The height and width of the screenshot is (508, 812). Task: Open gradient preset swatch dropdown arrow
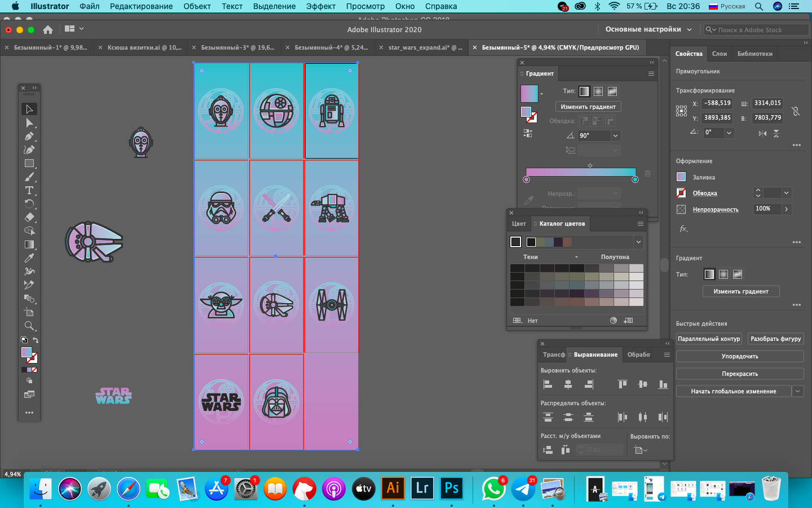point(541,94)
